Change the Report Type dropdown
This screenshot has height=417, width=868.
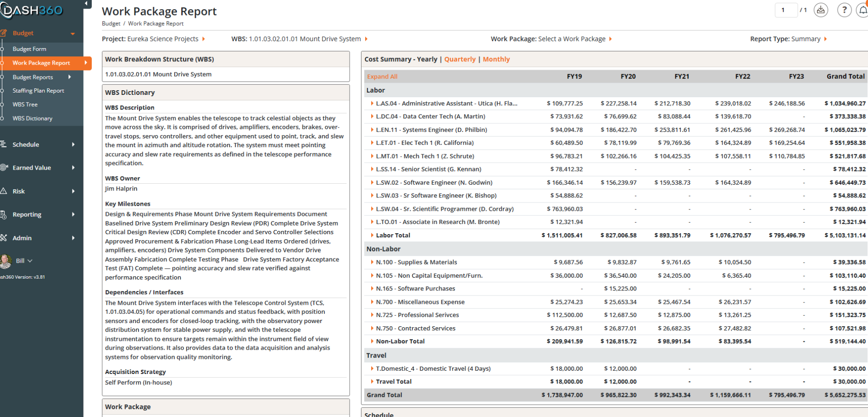point(789,39)
